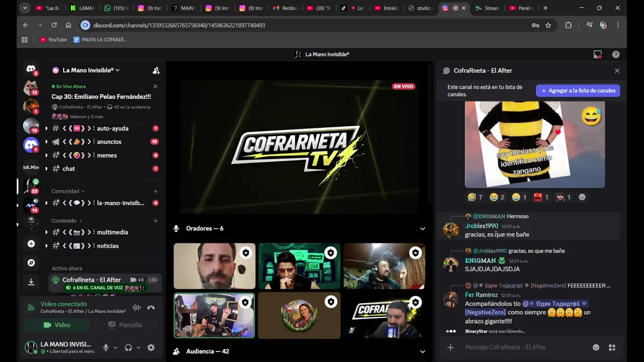Viewport: 644px width, 362px height.
Task: Switch to the Panel browser tab
Action: 521,8
